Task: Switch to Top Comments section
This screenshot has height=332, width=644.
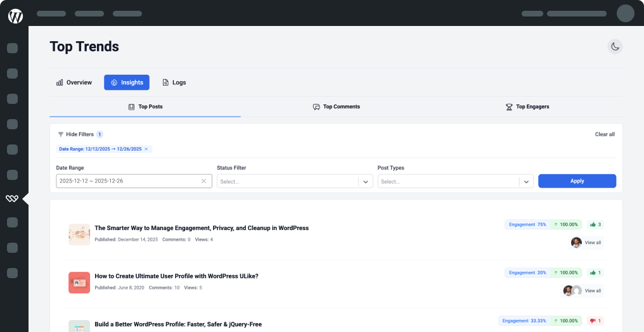Action: (x=336, y=106)
